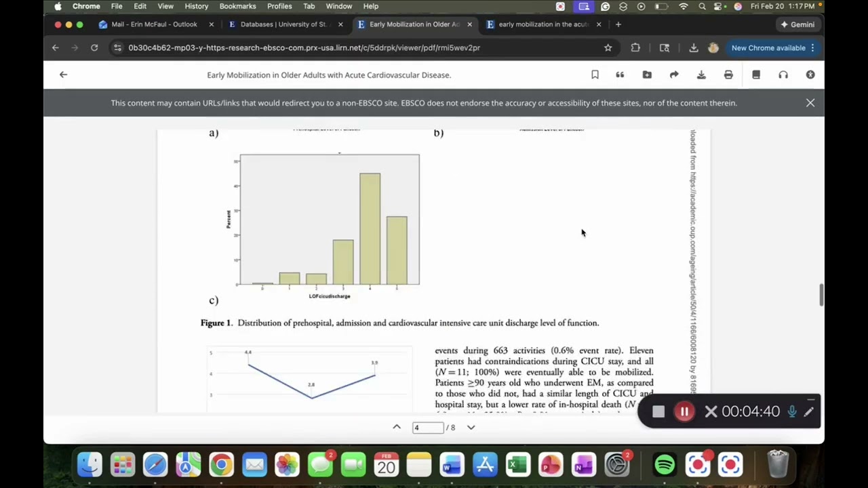The image size is (868, 488).
Task: Go to the next PDF page
Action: [471, 427]
